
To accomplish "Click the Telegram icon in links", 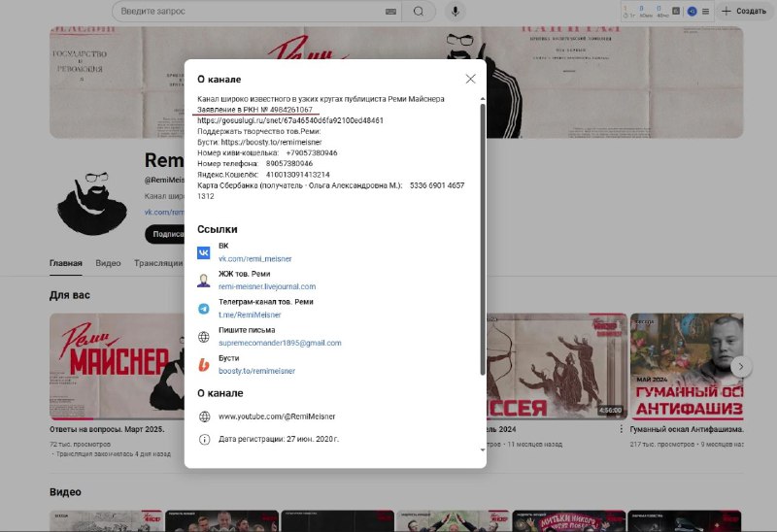I will point(204,309).
